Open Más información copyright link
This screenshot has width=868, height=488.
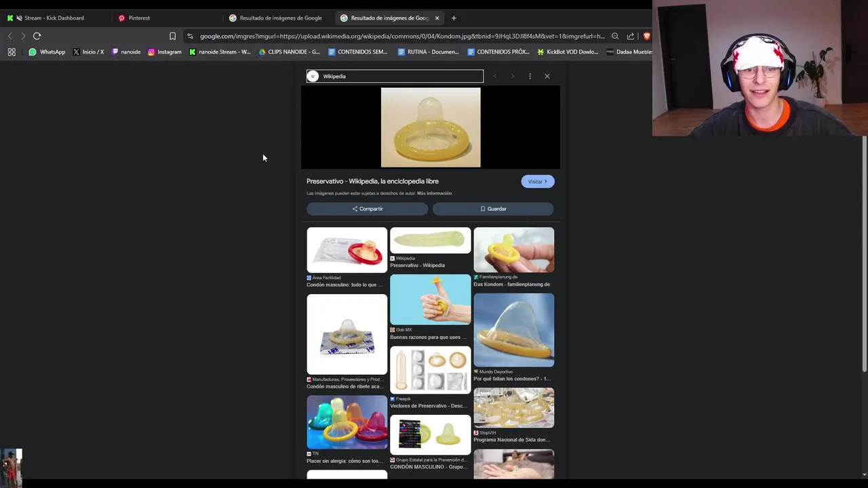click(x=434, y=193)
